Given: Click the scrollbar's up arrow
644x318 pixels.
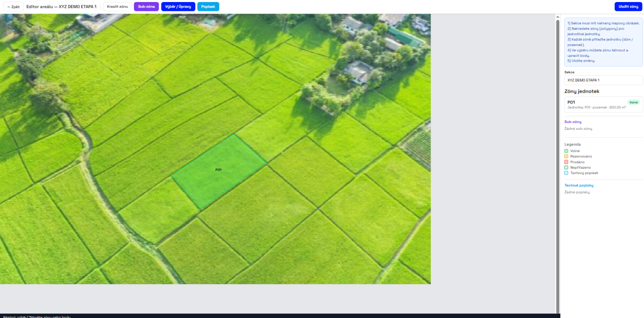Looking at the screenshot, I should [558, 17].
